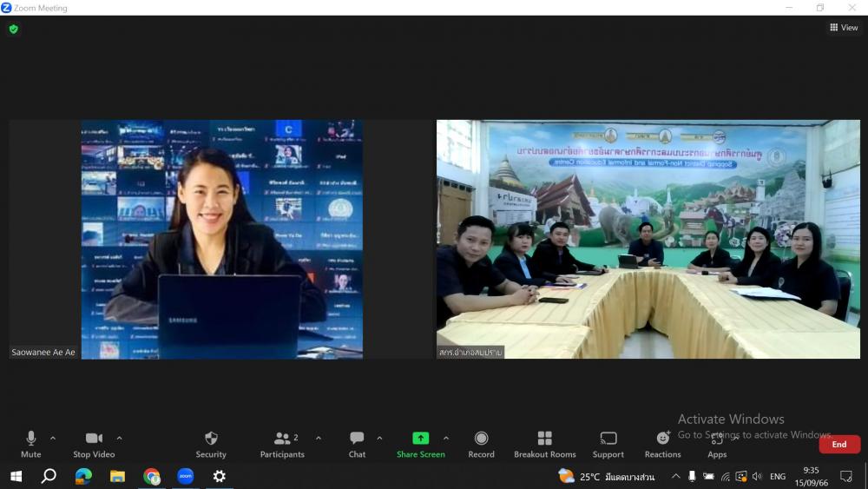
Task: Open Zoom Apps
Action: coord(717,445)
